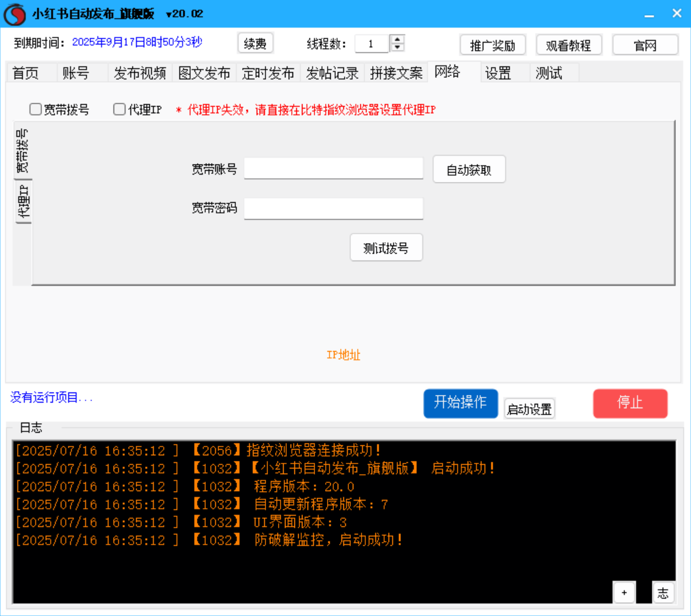The height and width of the screenshot is (616, 691).
Task: Click the 没有运行项目 status text
Action: [x=51, y=397]
